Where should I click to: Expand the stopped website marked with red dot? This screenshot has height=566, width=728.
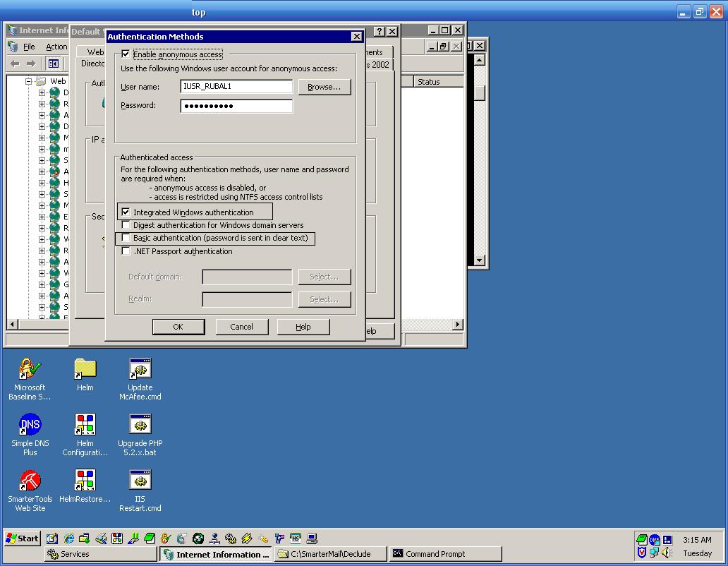pos(42,174)
